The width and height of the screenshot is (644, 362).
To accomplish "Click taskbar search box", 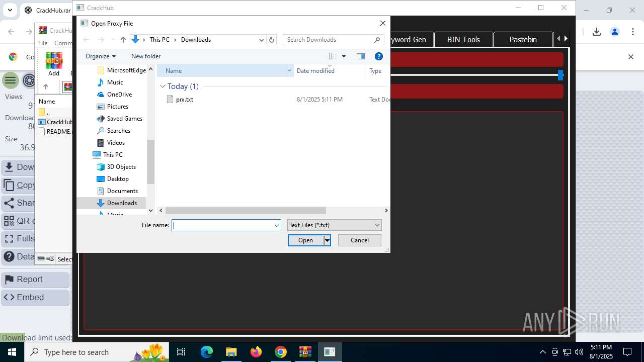I will (x=96, y=352).
